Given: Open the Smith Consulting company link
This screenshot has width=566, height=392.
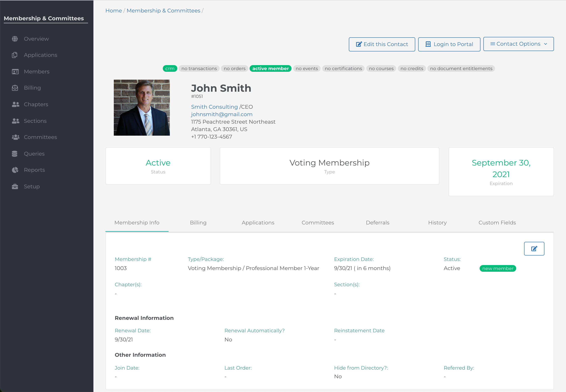Looking at the screenshot, I should (x=214, y=107).
